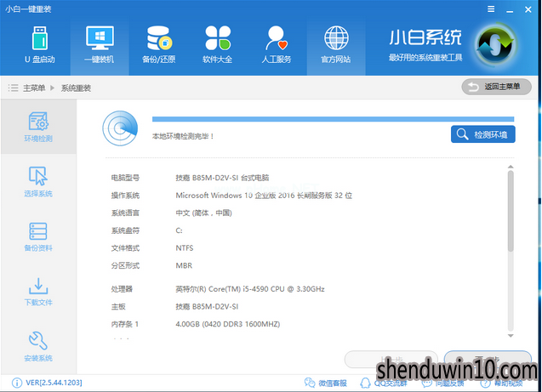
Task: Visit the 官方网站 official site
Action: (336, 45)
